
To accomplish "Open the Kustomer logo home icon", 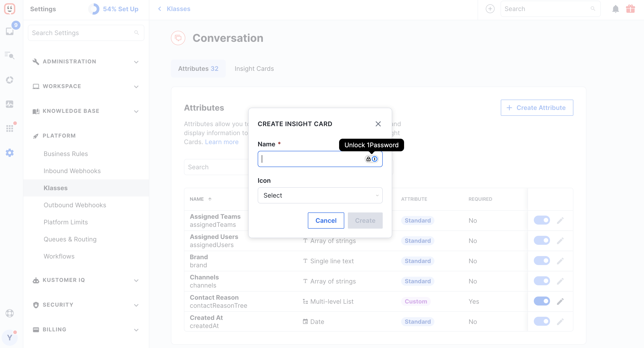I will pos(10,9).
